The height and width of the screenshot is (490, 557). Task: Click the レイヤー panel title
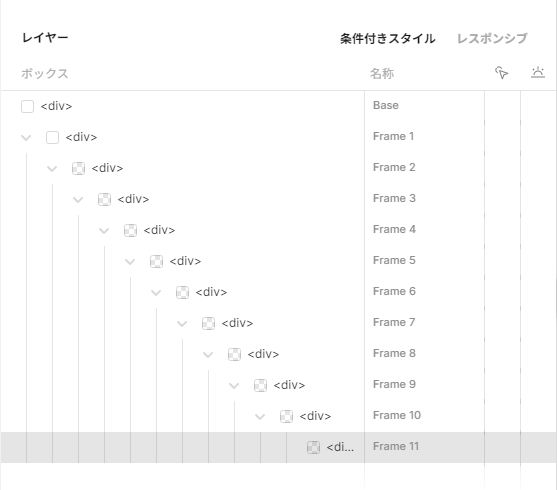[45, 38]
